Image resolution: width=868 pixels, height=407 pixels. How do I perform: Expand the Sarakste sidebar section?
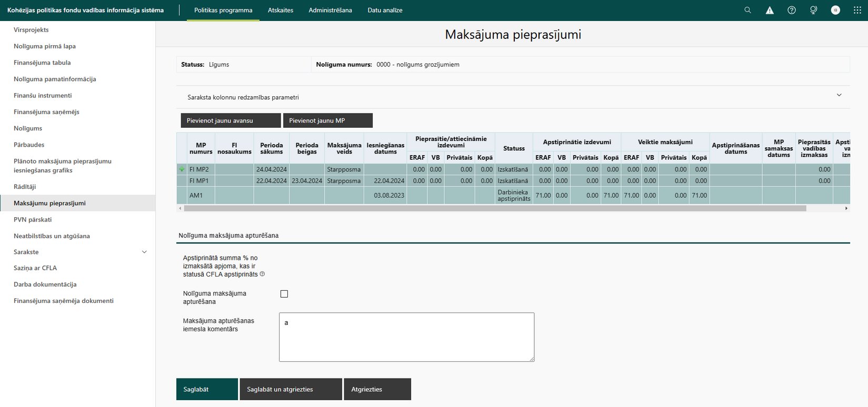(x=144, y=252)
